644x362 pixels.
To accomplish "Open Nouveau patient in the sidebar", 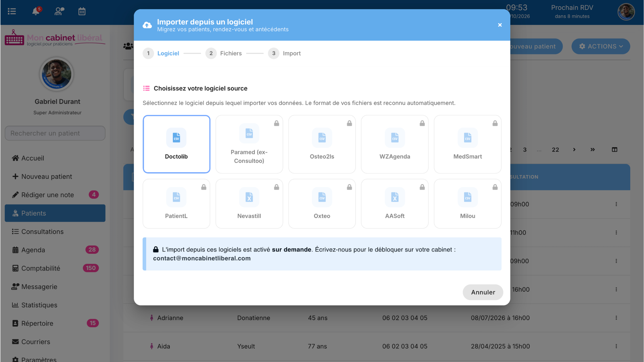I will pyautogui.click(x=55, y=176).
